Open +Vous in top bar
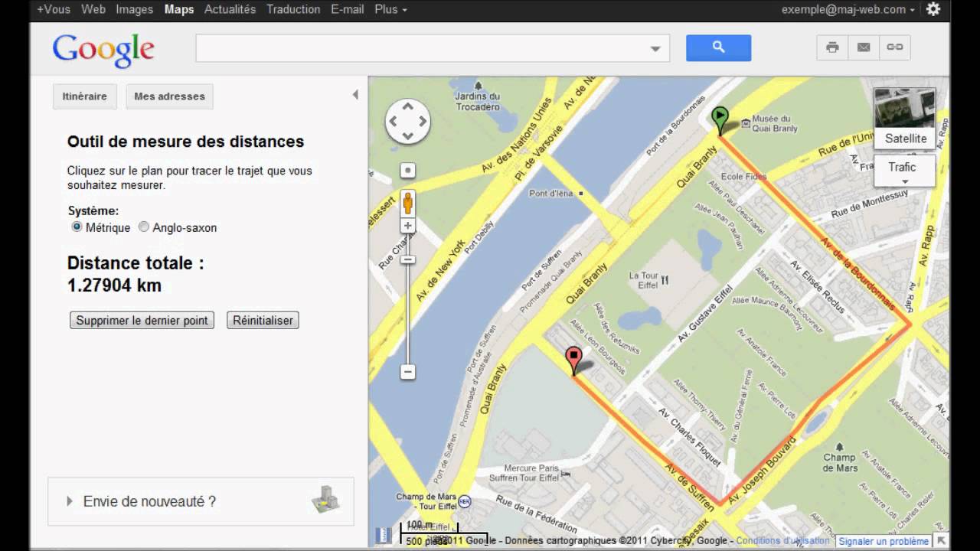The image size is (980, 551). click(x=53, y=9)
